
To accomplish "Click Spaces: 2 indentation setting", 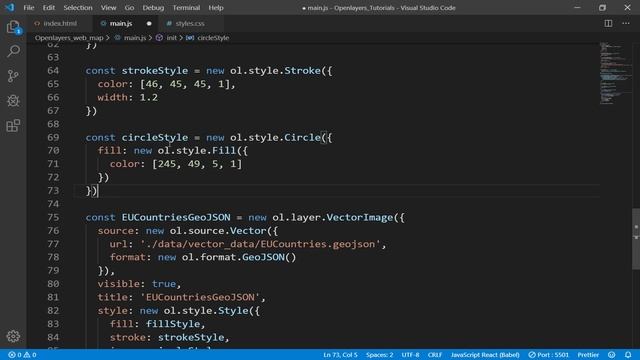I will point(379,355).
